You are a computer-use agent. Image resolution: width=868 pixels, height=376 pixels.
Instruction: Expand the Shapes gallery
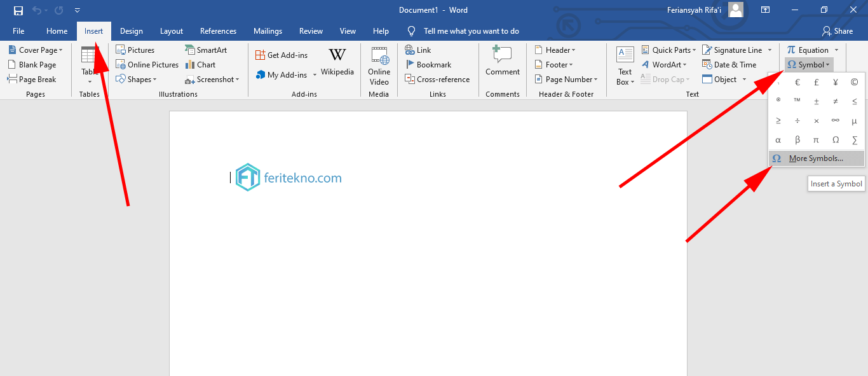point(136,80)
